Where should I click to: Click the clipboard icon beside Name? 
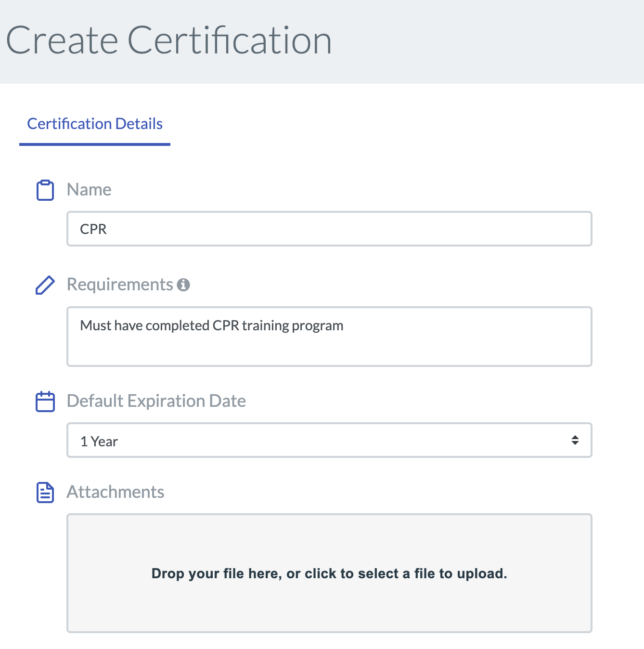coord(45,190)
